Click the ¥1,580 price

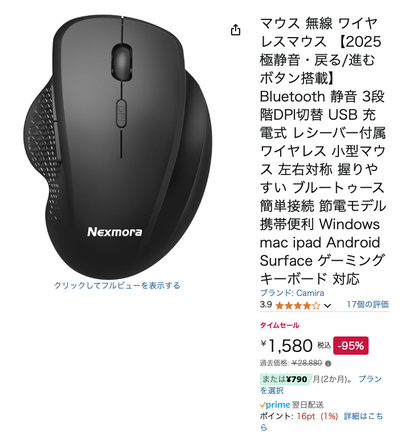287,346
